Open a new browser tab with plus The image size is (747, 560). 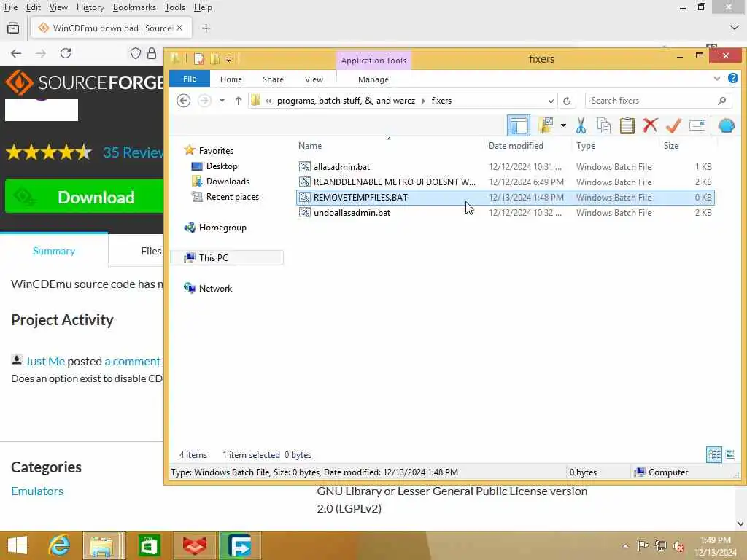point(206,28)
